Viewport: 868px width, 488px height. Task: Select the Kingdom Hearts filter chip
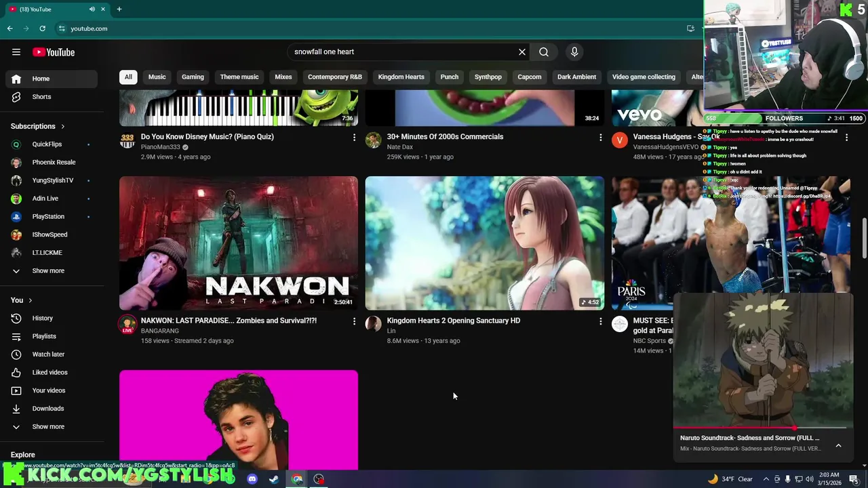tap(401, 77)
